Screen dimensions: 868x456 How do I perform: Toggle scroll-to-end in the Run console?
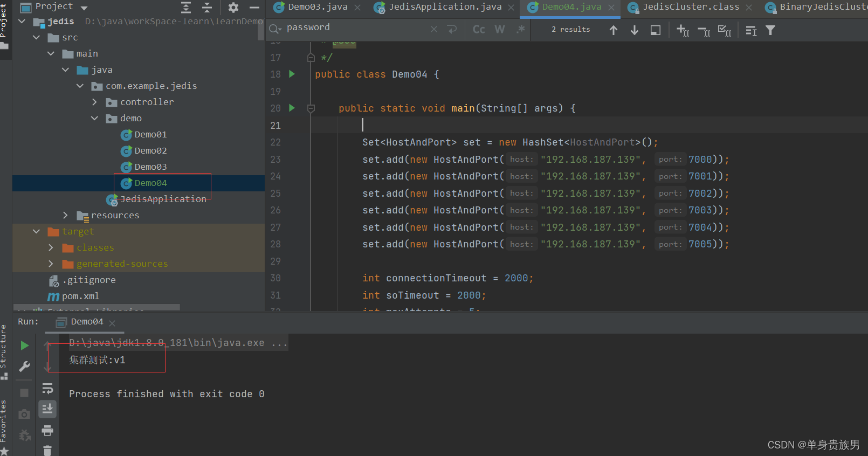coord(47,409)
